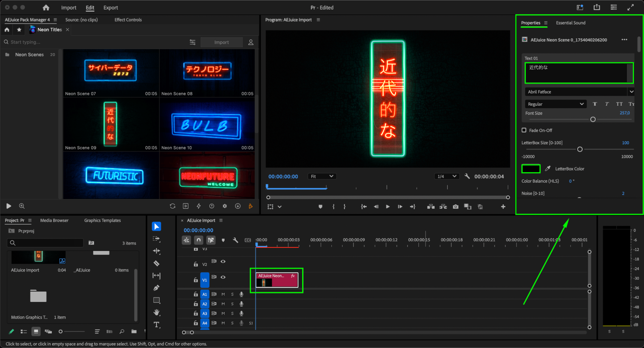Switch to the Essential Sound tab
This screenshot has height=348, width=644.
point(570,23)
